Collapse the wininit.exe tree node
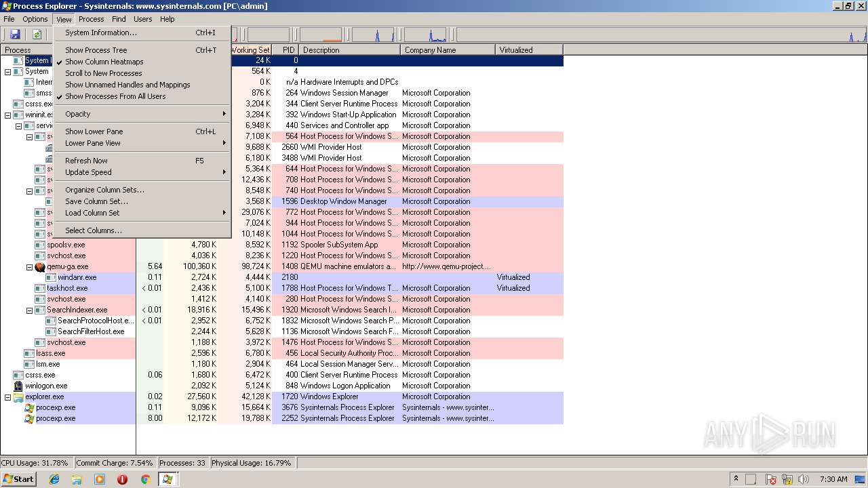The image size is (868, 488). 7,115
